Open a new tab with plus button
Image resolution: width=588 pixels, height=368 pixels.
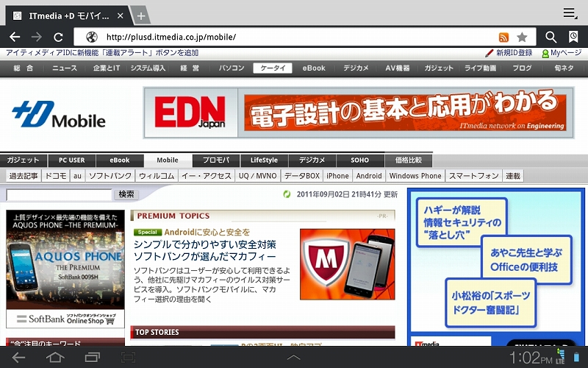point(141,16)
